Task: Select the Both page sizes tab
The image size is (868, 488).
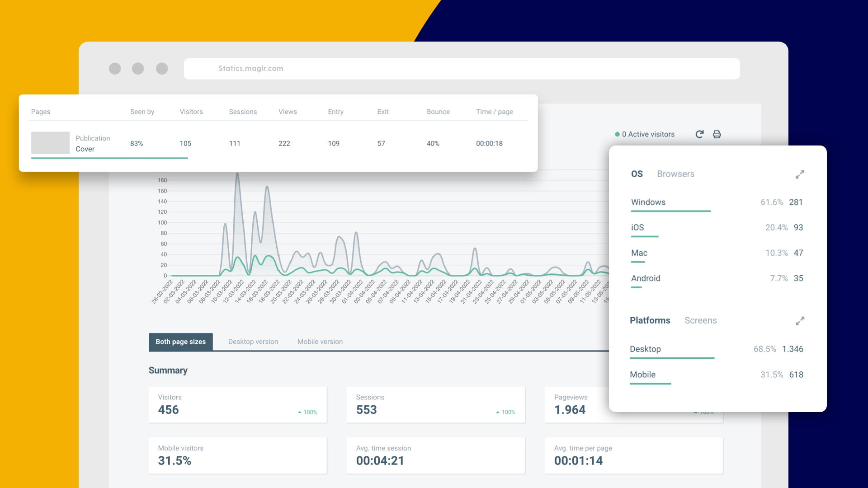Action: tap(180, 342)
